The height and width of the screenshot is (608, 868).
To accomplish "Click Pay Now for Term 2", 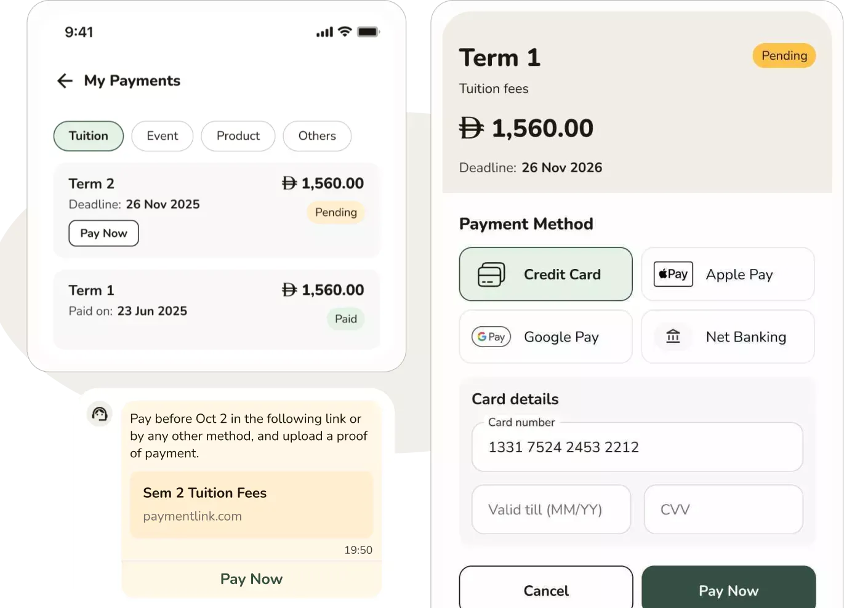I will pos(103,233).
